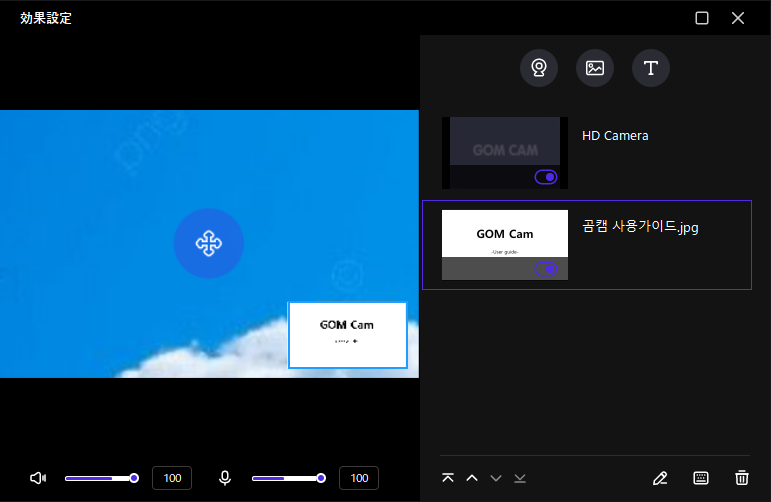This screenshot has height=502, width=771.
Task: Add an image source
Action: 595,68
